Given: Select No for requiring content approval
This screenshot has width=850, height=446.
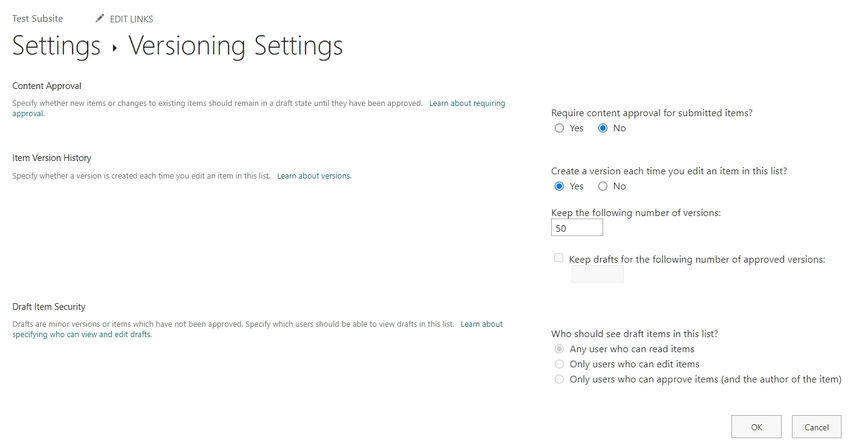Looking at the screenshot, I should pyautogui.click(x=602, y=128).
